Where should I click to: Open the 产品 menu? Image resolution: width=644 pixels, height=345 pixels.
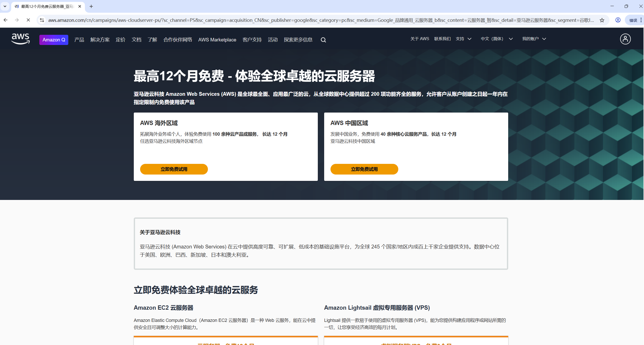pos(79,40)
